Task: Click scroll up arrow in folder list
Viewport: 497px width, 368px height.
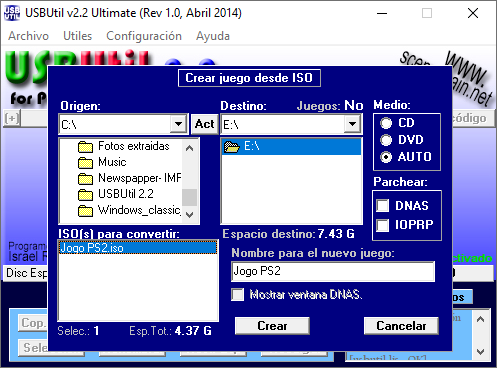Action: (189, 148)
